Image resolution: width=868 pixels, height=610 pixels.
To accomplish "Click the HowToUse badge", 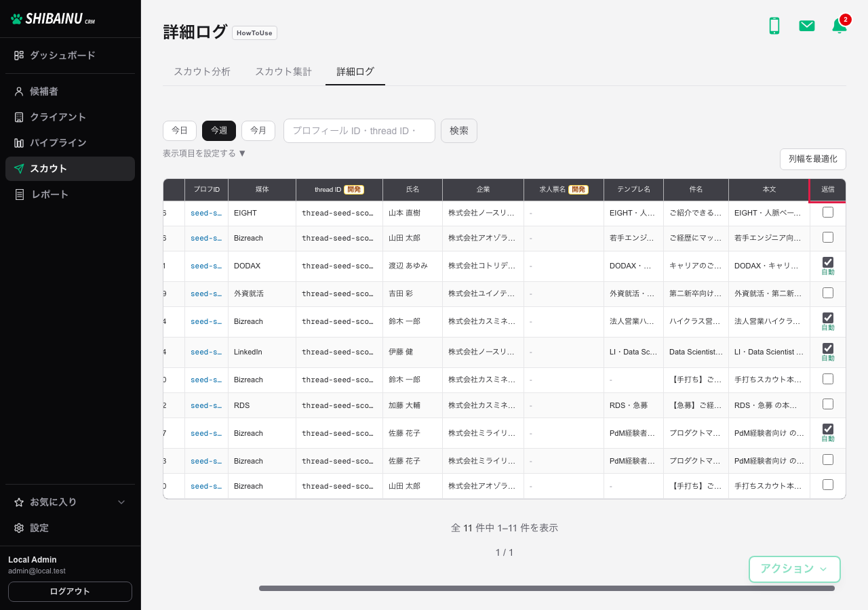I will [254, 33].
